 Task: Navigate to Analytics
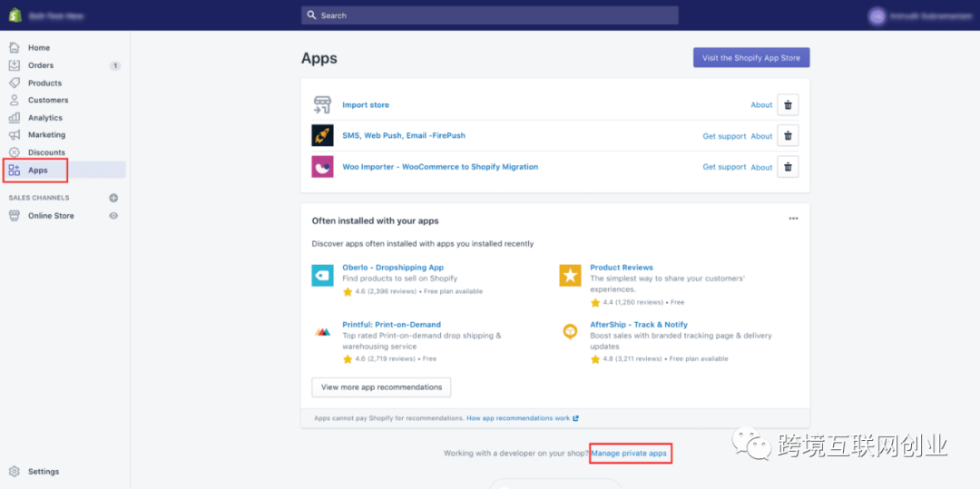pos(45,117)
